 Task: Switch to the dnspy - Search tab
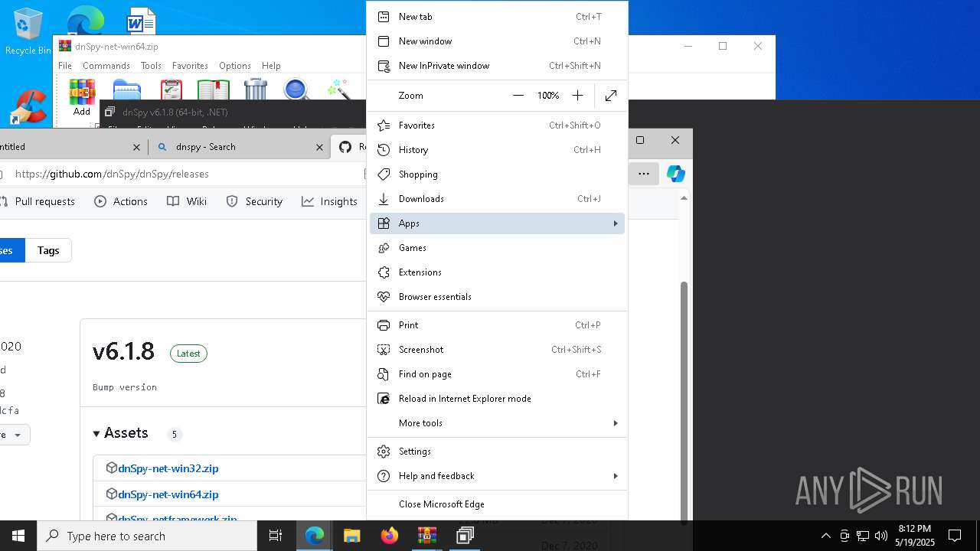click(239, 147)
